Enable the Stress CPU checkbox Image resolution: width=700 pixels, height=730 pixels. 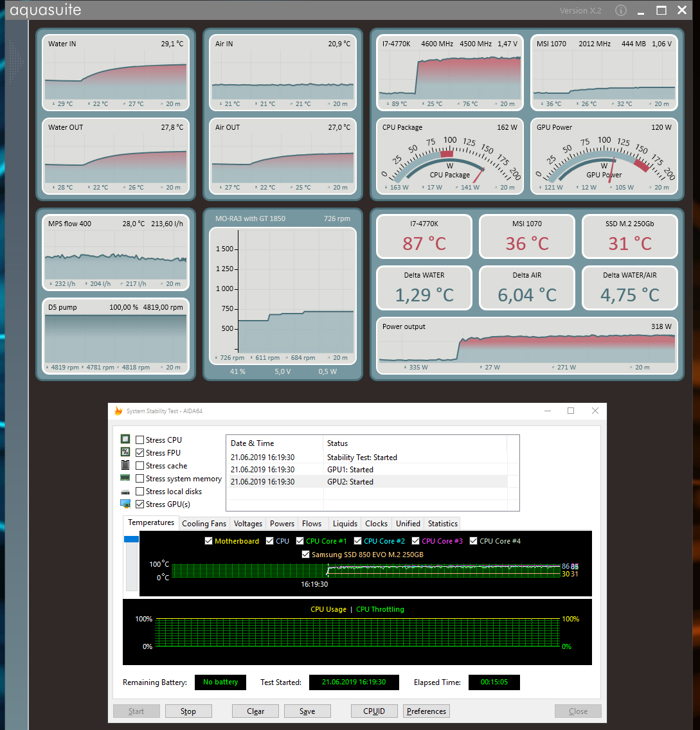coord(139,440)
